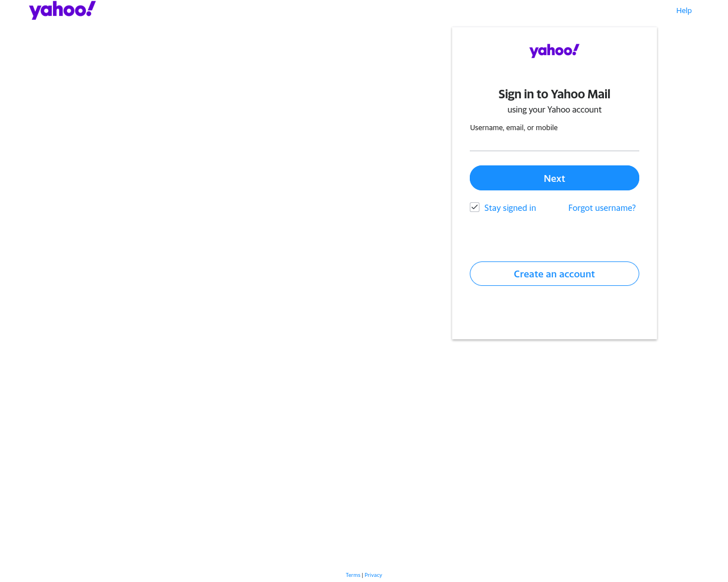
Task: Click the Stay signed in label text
Action: 510,208
